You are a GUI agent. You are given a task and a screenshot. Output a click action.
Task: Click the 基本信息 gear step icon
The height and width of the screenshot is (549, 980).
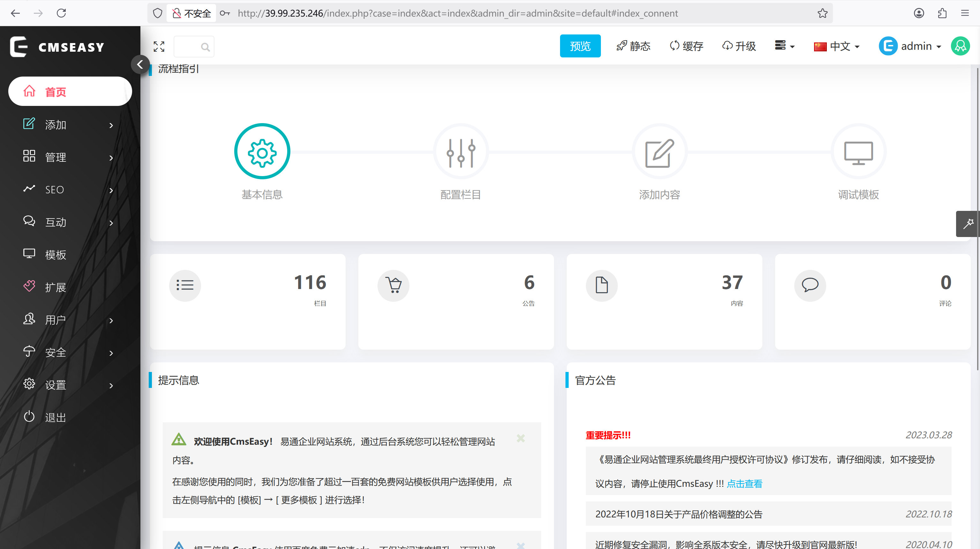point(262,152)
